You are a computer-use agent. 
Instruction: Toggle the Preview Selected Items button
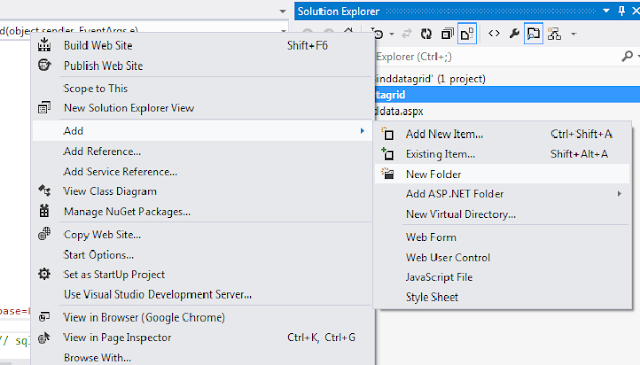(x=533, y=34)
